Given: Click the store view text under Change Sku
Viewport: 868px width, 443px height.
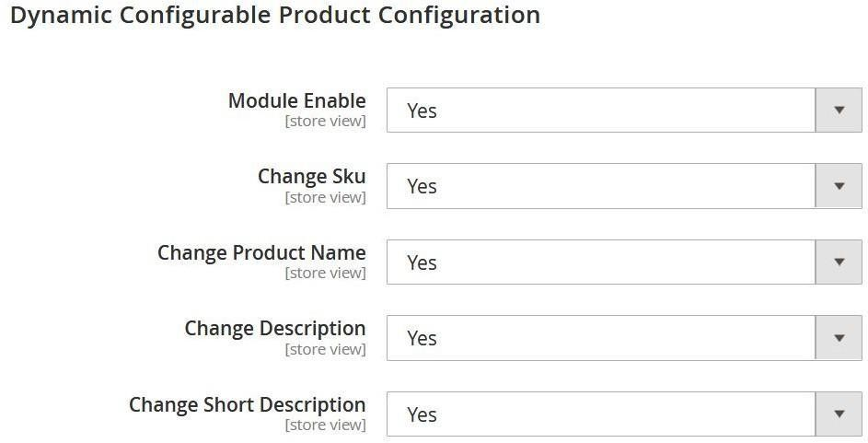Looking at the screenshot, I should click(x=326, y=197).
